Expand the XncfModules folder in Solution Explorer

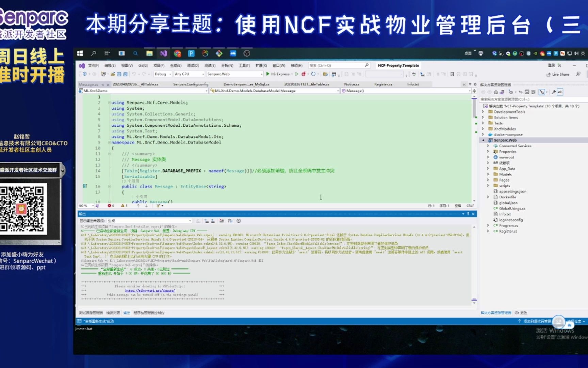483,129
